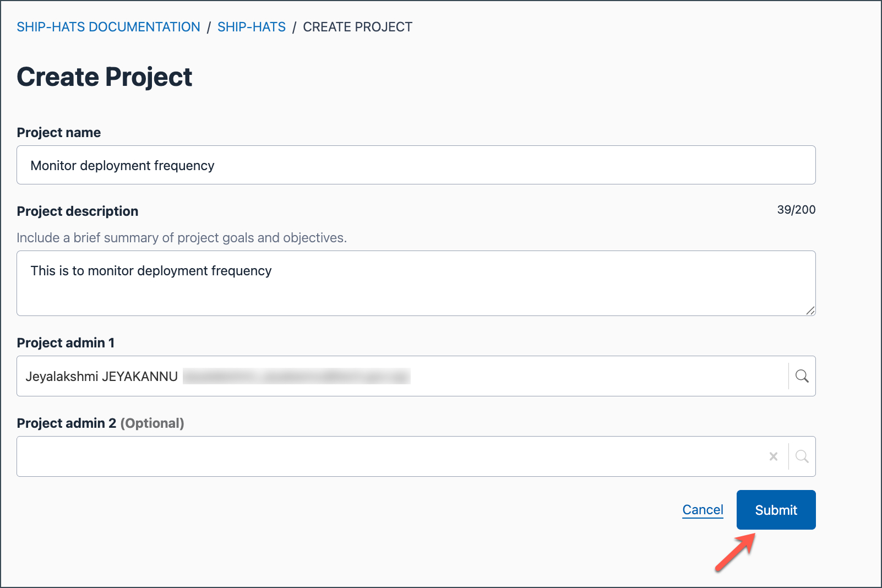Click the Project name label
Screen dimensions: 882x588
tap(59, 133)
